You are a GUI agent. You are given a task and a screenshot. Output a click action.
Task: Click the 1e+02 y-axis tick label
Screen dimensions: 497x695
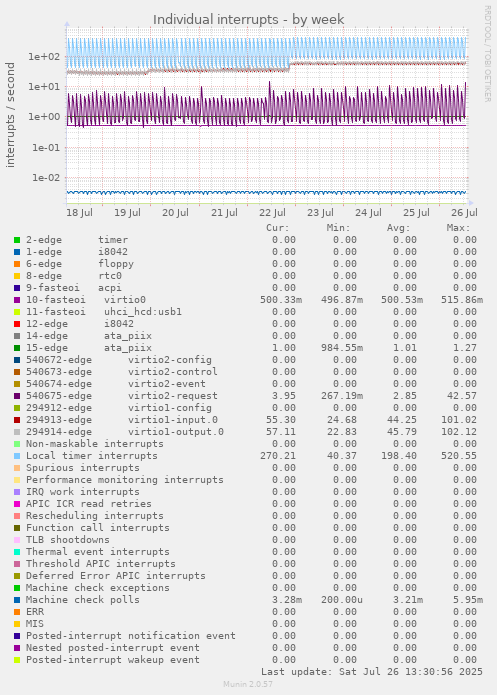coord(44,57)
